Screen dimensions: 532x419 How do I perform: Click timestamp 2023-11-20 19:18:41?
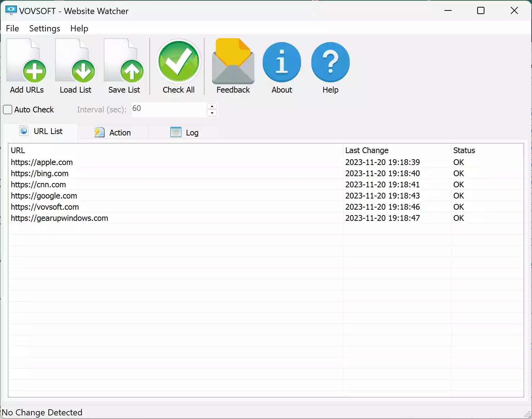[x=382, y=184]
